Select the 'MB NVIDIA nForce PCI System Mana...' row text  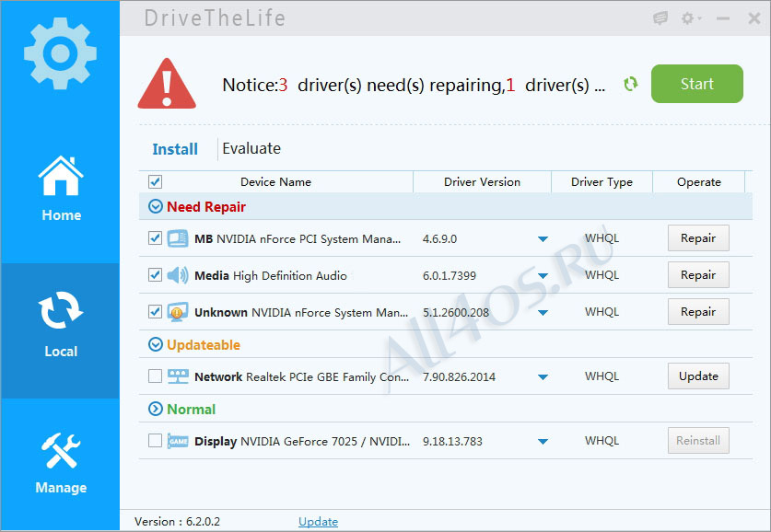point(298,239)
